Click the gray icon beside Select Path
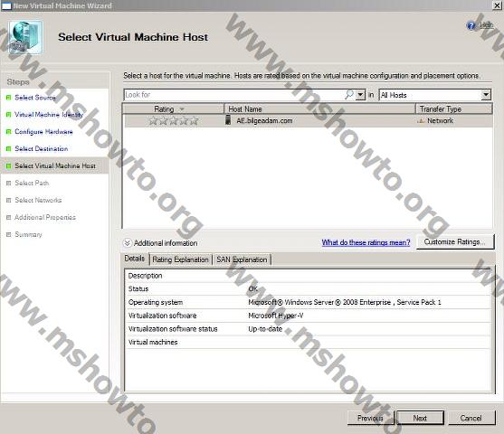The height and width of the screenshot is (434, 504). [9, 184]
